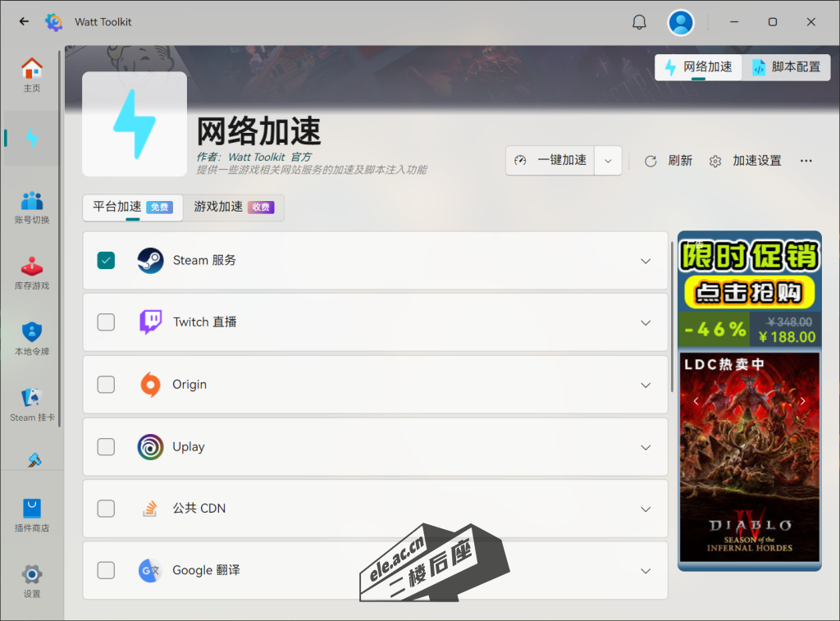
Task: Open the library games section
Action: (x=32, y=273)
